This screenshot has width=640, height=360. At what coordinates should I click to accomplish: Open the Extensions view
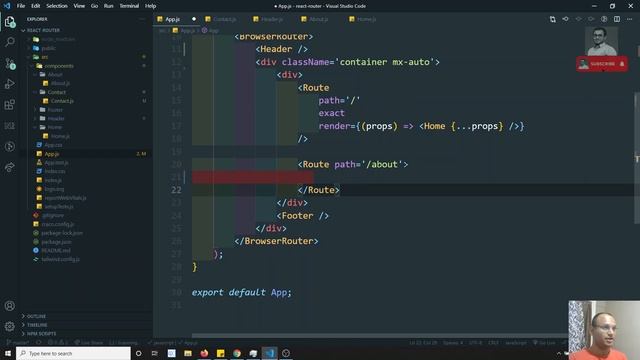pyautogui.click(x=10, y=105)
